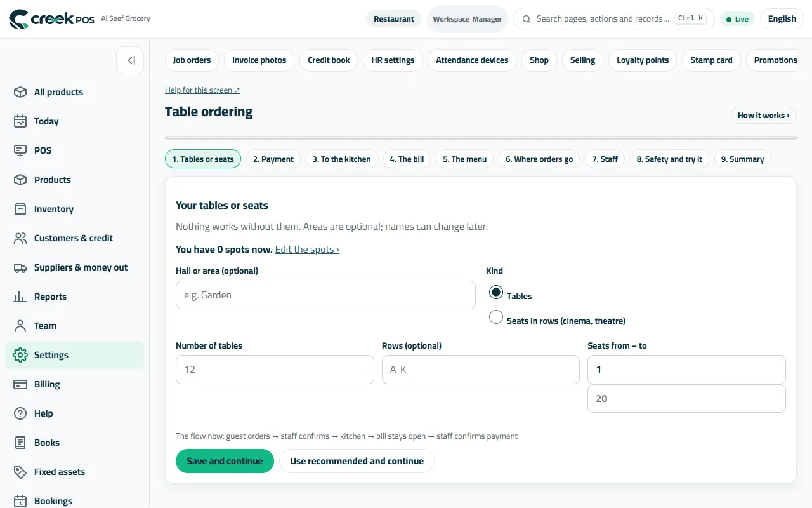Click the Inventory archive icon

tap(20, 209)
